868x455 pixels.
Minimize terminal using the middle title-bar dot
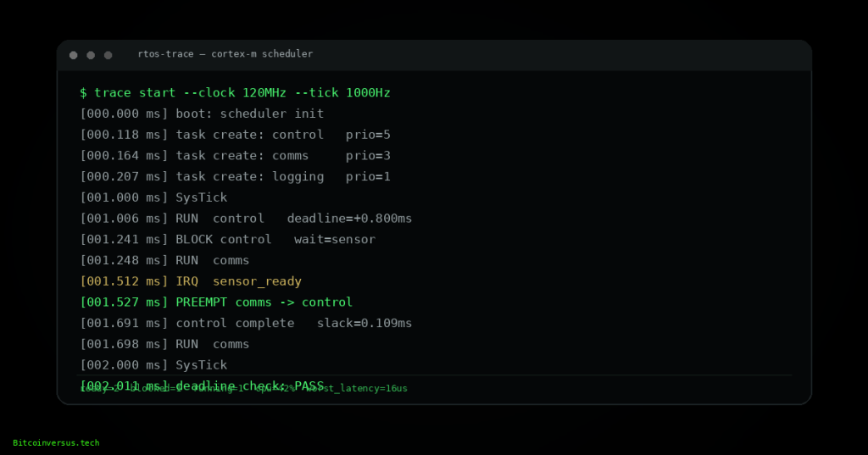[91, 55]
